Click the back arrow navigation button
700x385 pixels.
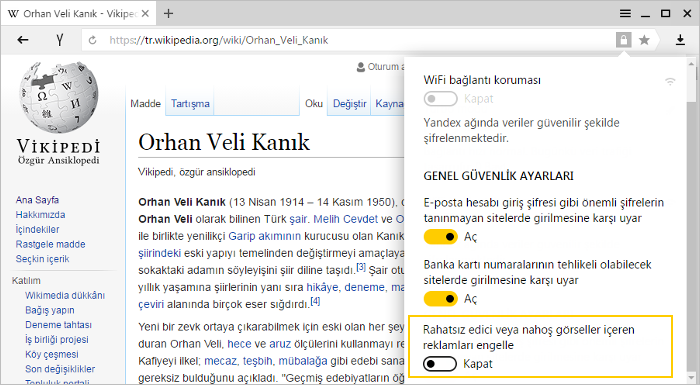23,40
